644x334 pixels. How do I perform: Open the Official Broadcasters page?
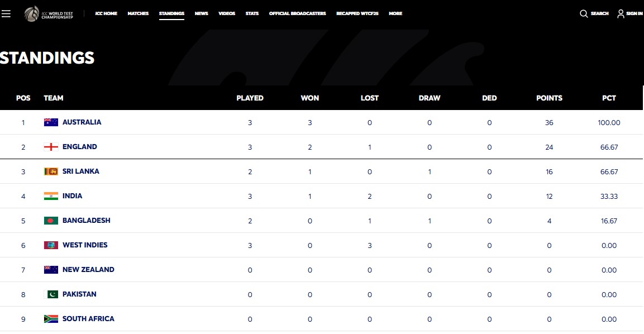click(x=297, y=13)
